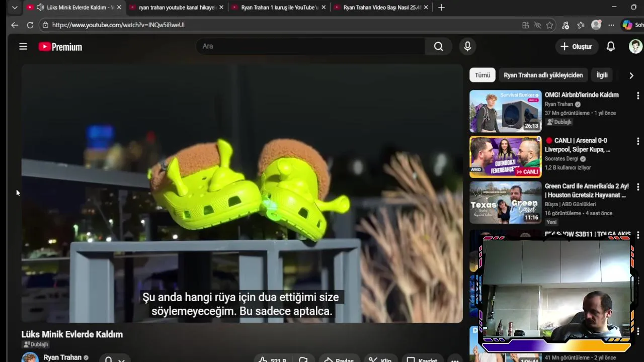Image resolution: width=644 pixels, height=362 pixels.
Task: Close the Ryan Trahan 1 kuruş tab
Action: [324, 8]
